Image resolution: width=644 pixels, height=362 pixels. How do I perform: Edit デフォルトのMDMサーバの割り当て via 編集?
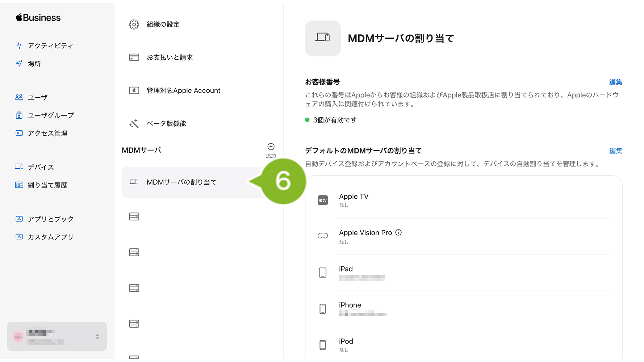point(615,151)
